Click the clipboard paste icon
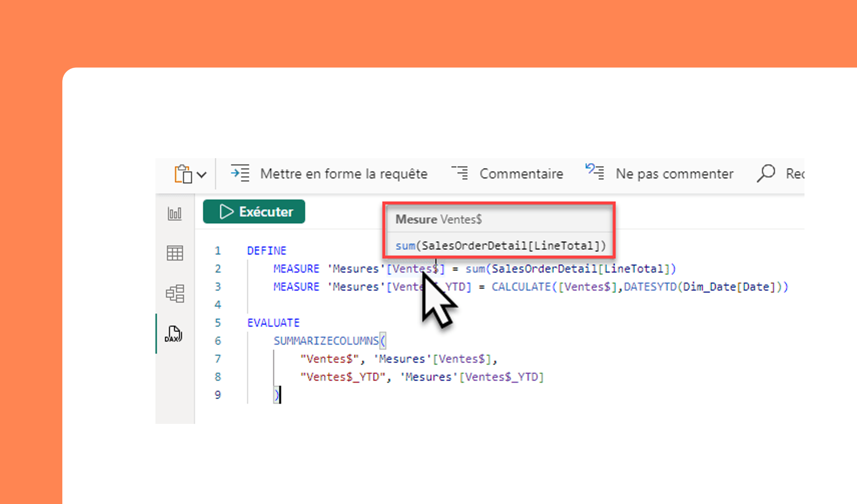This screenshot has height=504, width=857. pos(183,174)
